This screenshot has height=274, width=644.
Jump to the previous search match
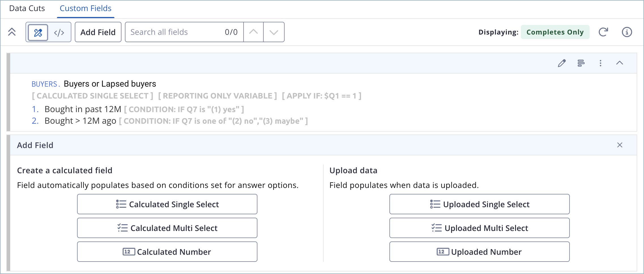click(253, 32)
